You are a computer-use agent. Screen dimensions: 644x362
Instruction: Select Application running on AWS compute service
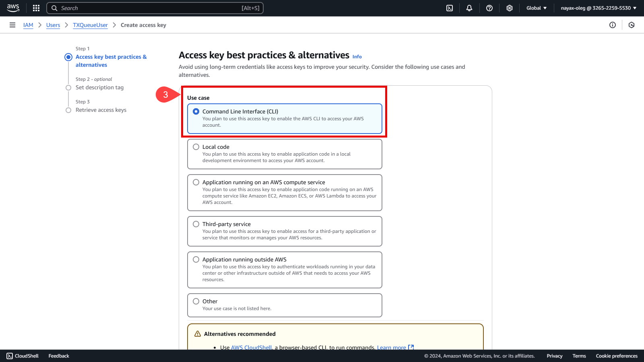coord(285,193)
